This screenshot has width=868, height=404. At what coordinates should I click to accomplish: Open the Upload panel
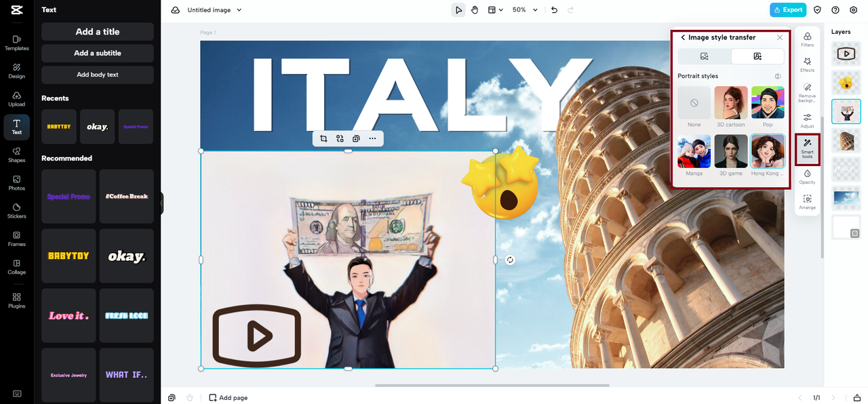coord(17,99)
